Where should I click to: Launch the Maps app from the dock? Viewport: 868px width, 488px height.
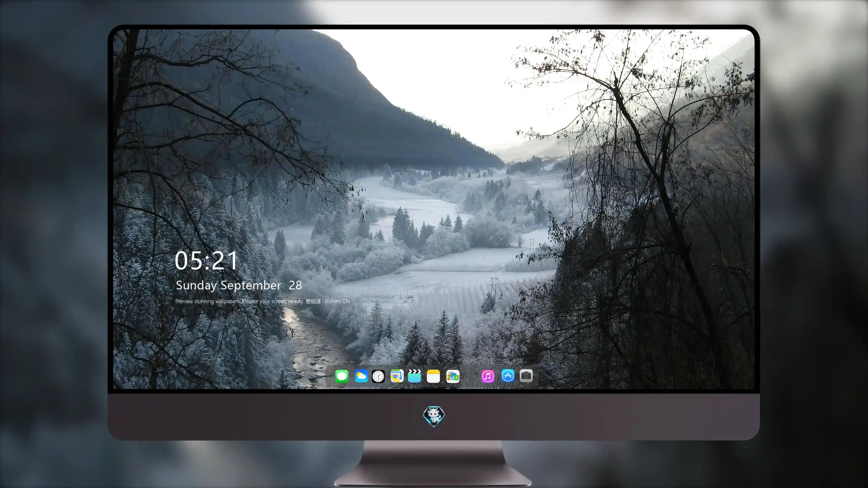click(397, 376)
